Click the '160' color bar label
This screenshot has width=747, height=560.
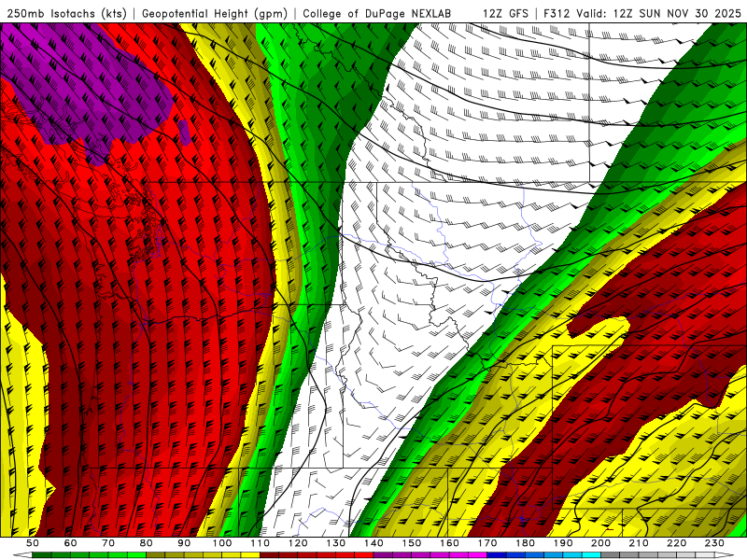(x=449, y=543)
